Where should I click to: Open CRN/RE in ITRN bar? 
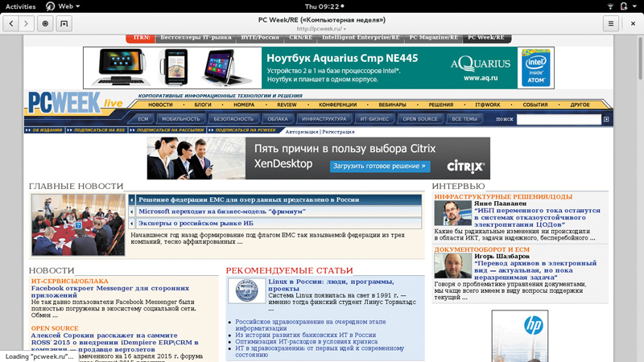click(300, 37)
